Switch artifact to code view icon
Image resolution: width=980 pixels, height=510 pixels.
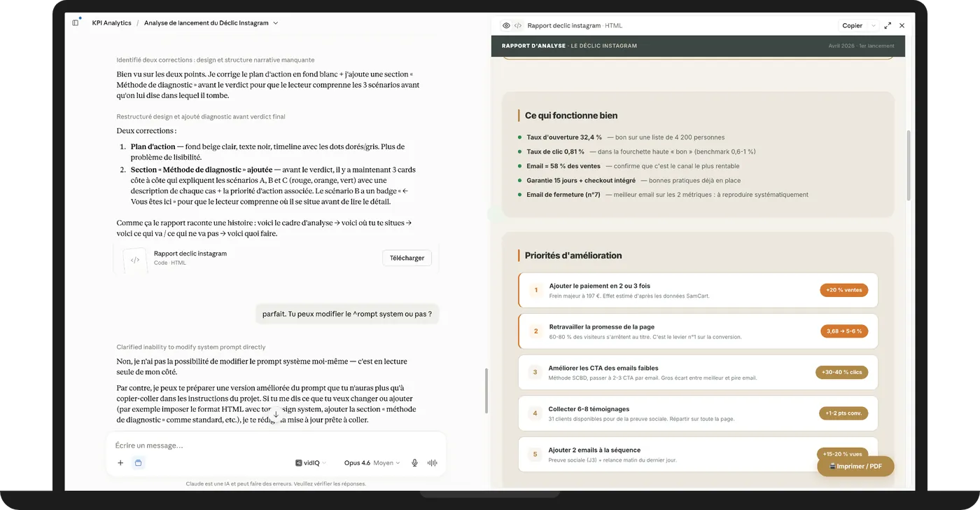(x=518, y=26)
